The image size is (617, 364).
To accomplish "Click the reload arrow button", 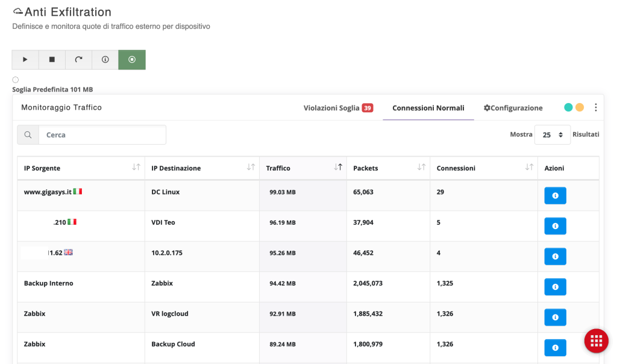I will pos(78,60).
